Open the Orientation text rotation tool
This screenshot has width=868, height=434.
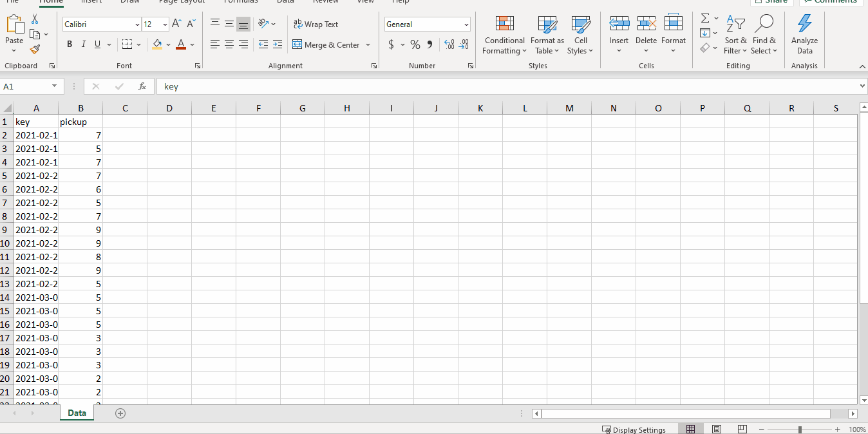263,24
